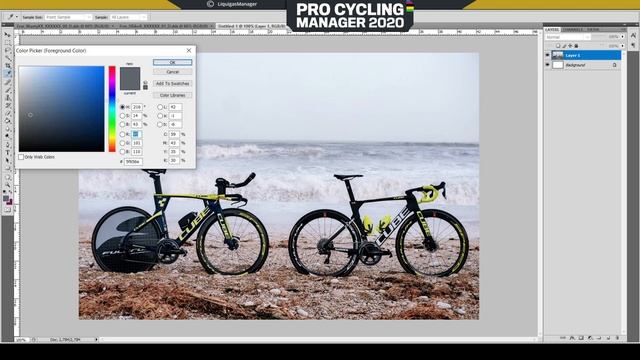Open the status bar Doc info arrow
Viewport: 640px width, 360px height.
coord(96,339)
